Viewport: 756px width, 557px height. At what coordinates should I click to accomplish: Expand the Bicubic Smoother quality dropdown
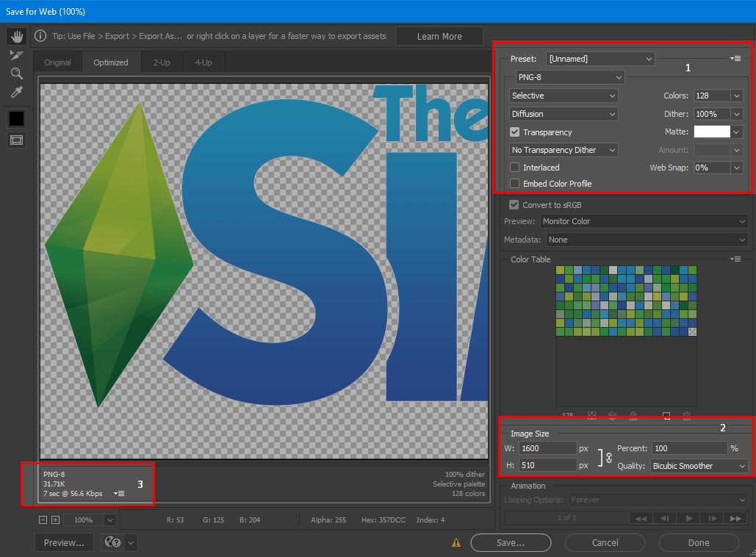[699, 466]
